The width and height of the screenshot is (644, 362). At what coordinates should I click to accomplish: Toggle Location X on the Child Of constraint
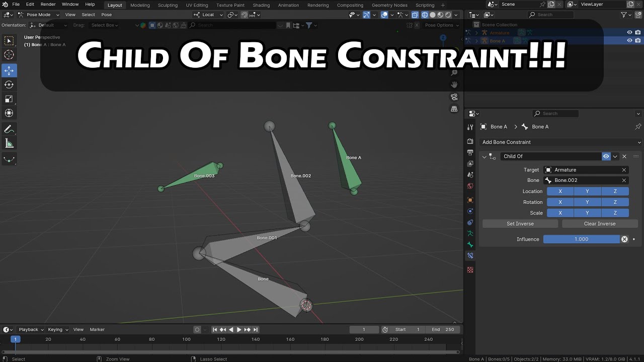pos(560,192)
